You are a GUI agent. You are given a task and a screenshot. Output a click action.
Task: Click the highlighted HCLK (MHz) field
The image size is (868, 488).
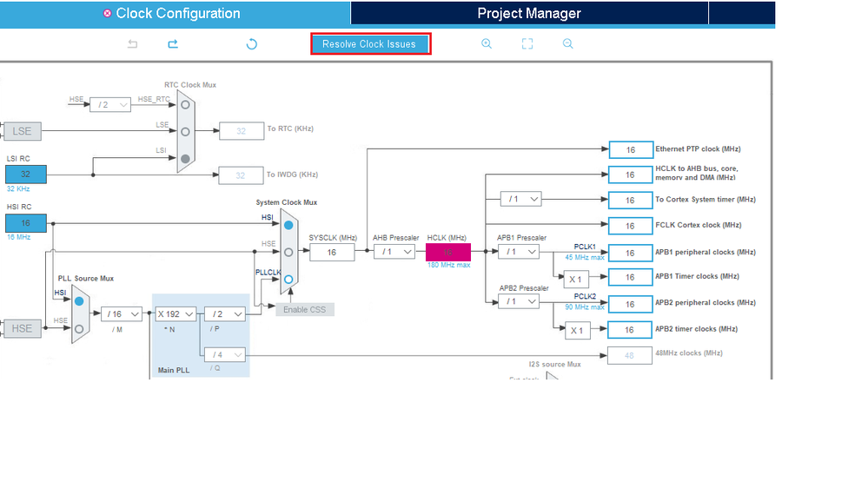click(447, 253)
